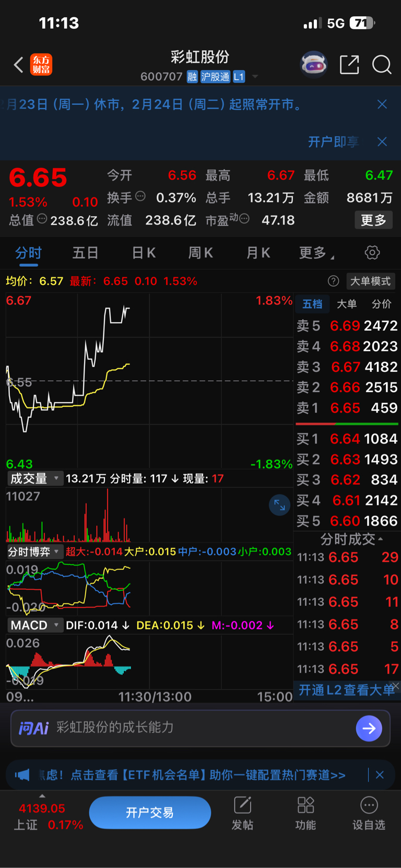401x868 pixels.
Task: Tap the 卖5 6.69 order row
Action: click(x=347, y=326)
